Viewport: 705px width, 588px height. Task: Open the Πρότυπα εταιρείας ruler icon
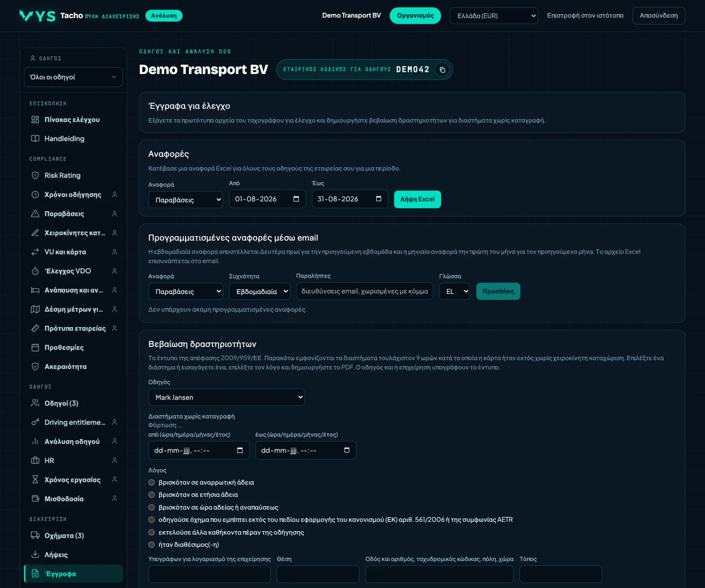[35, 328]
